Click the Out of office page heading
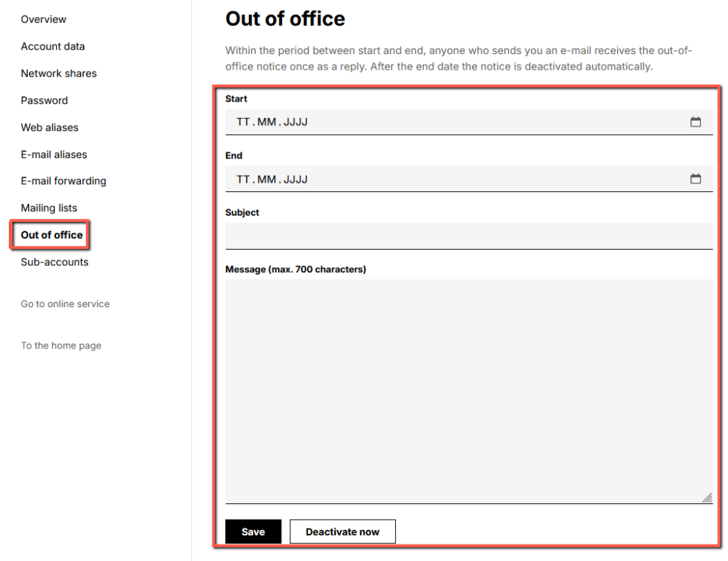728x561 pixels. point(285,19)
